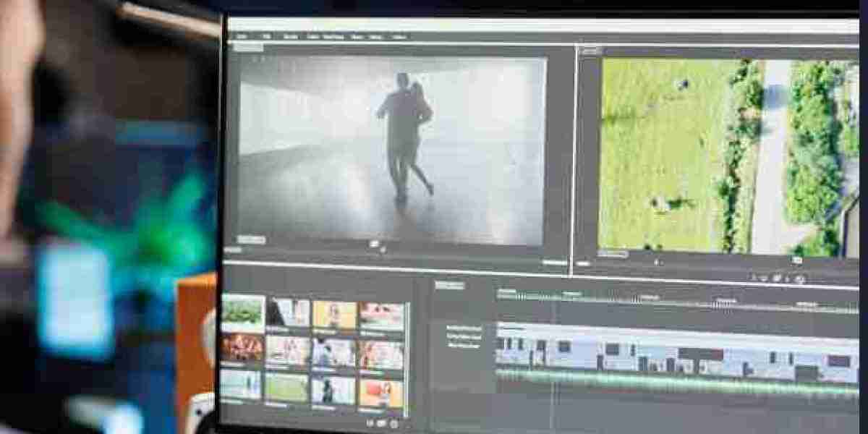
Task: Open the main application menu's last entry
Action: coord(399,34)
